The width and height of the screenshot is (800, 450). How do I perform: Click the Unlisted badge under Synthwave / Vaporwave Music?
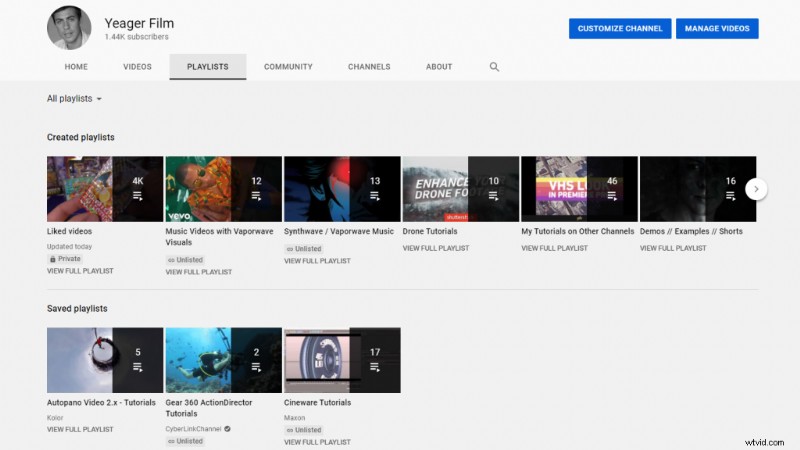click(x=304, y=249)
